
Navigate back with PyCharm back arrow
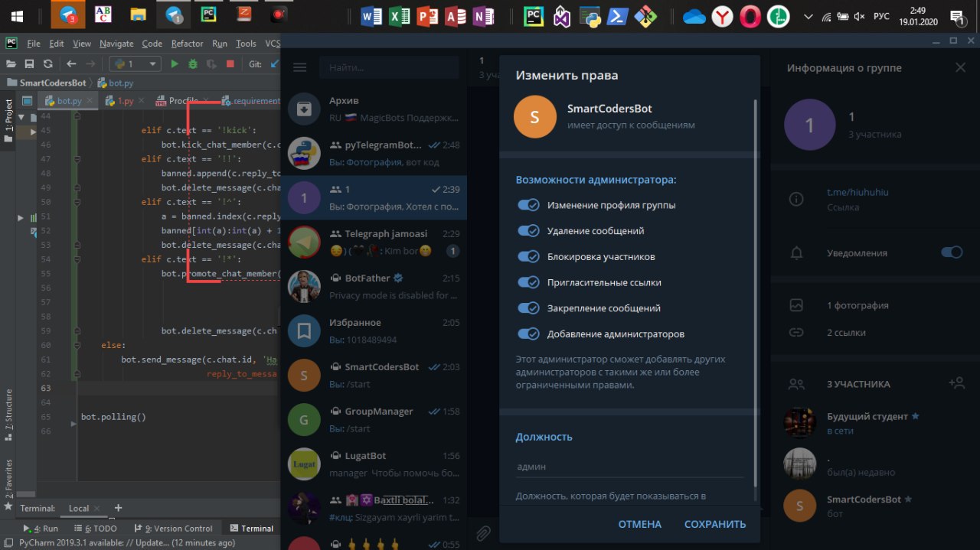point(71,64)
